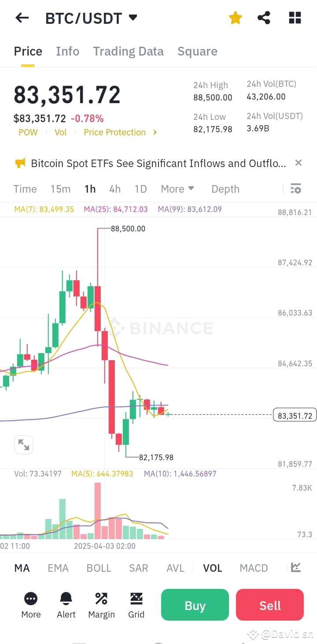The height and width of the screenshot is (644, 317).
Task: Switch to the Trading Data tab
Action: [128, 51]
